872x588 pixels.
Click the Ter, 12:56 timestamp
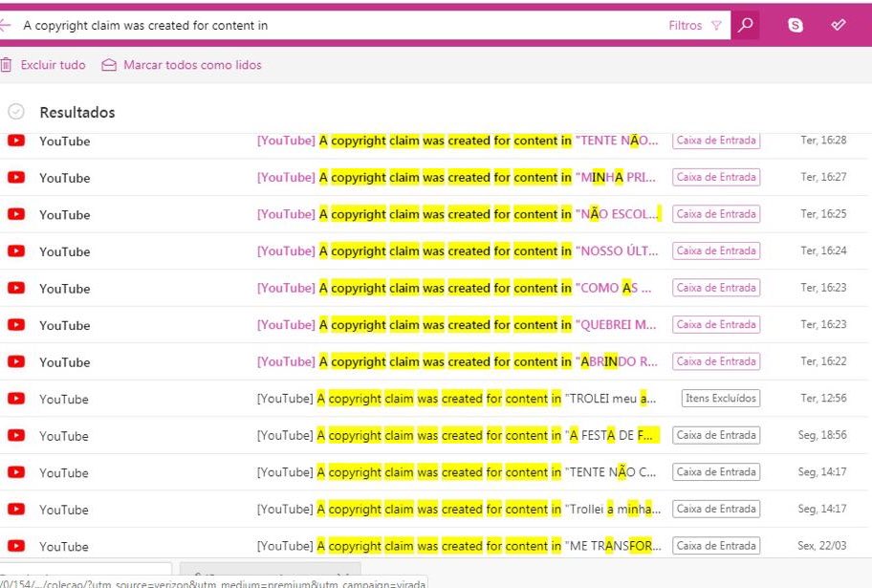pos(823,399)
